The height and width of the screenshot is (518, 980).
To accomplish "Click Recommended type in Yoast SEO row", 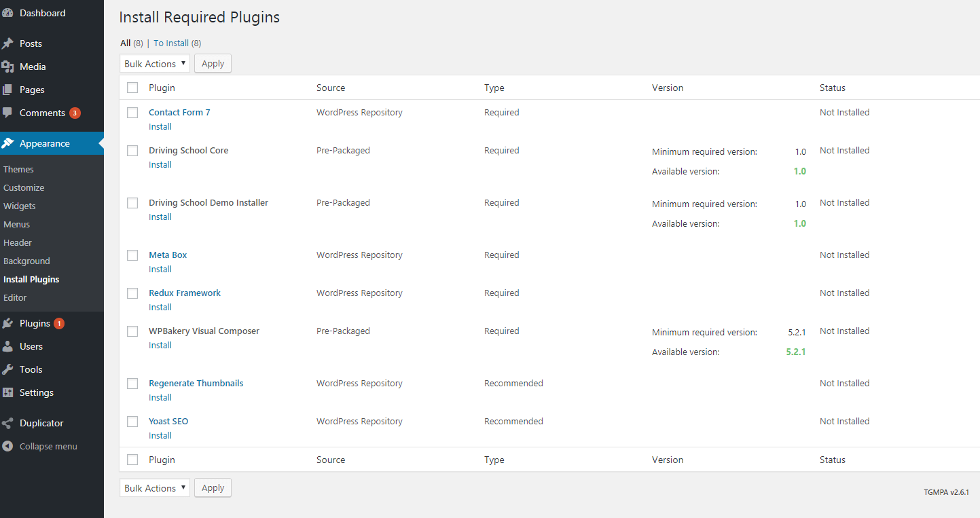I will tap(513, 422).
